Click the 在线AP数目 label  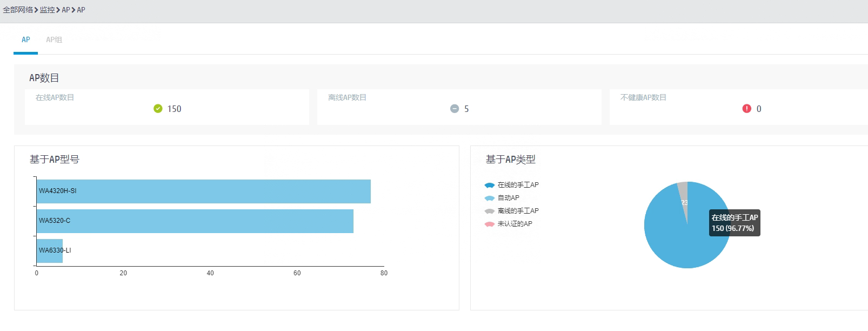tap(55, 97)
